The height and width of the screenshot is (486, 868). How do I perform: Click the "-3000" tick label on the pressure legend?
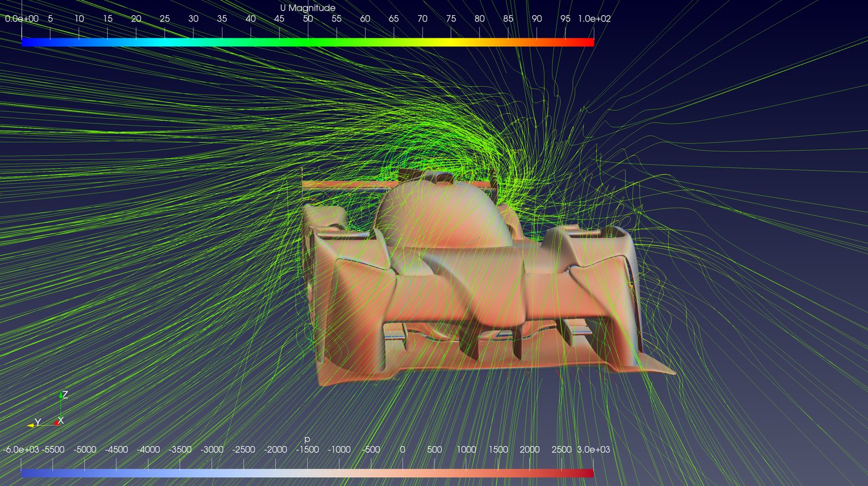click(212, 450)
